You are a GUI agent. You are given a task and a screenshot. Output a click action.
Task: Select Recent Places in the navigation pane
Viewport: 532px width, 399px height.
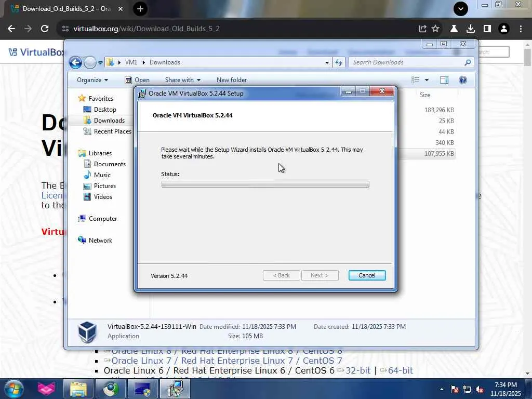click(112, 131)
